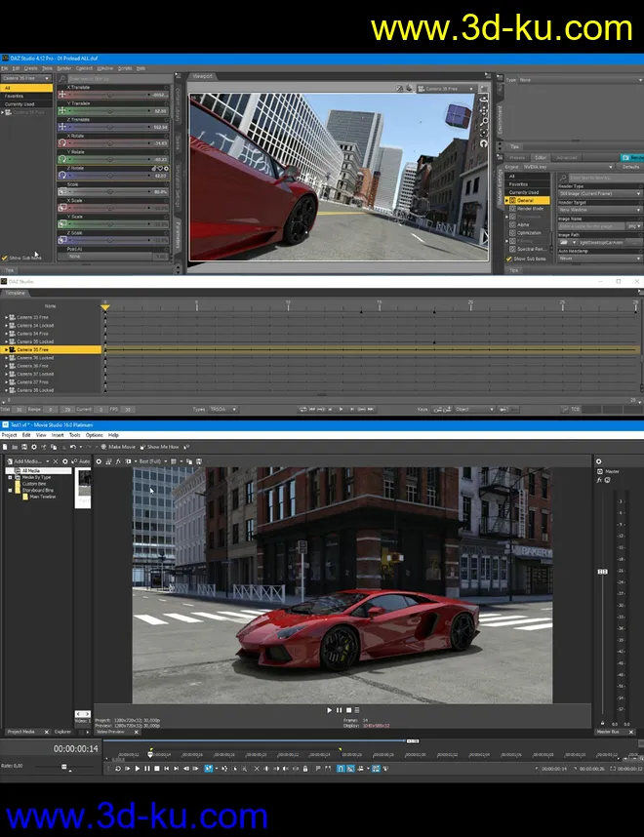The image size is (644, 837).
Task: Click the Defaults button in render settings
Action: pos(631,167)
